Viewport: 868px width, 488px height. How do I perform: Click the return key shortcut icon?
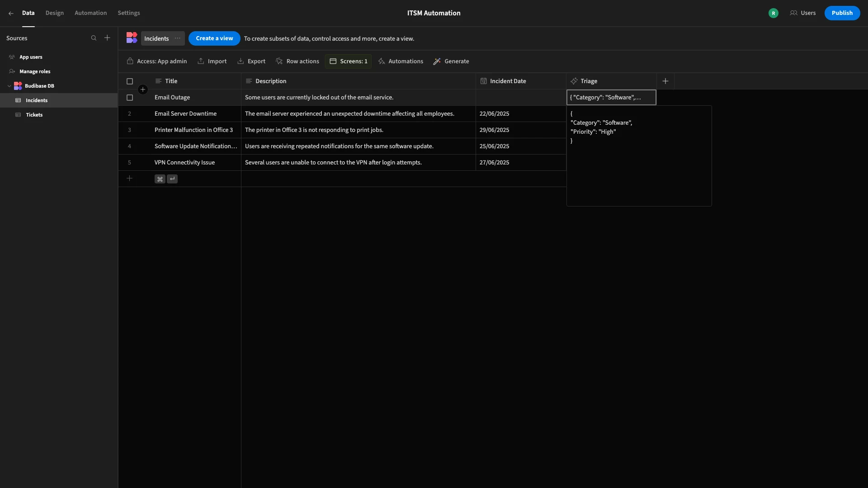point(172,179)
